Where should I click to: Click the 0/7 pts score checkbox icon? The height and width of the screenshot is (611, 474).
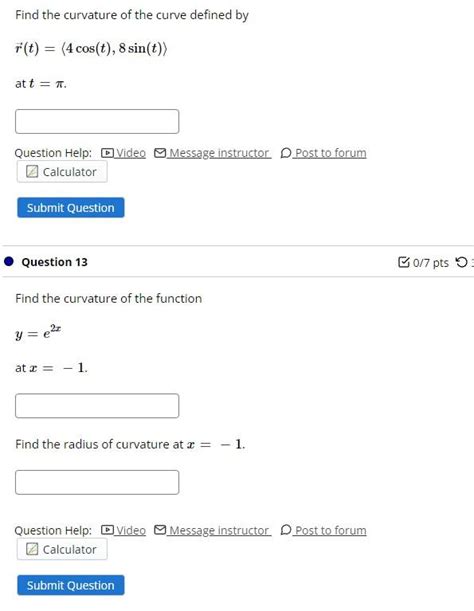(404, 262)
